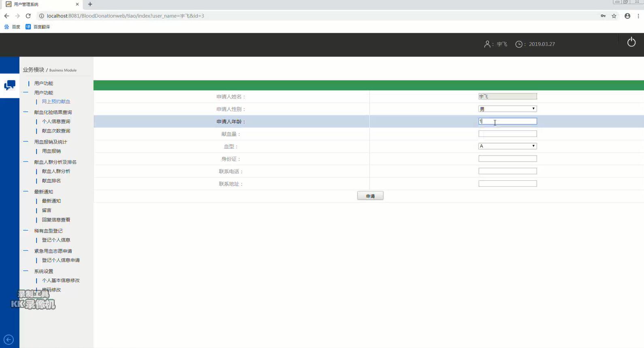
Task: Open 献血人群分析 menu item
Action: coord(56,171)
